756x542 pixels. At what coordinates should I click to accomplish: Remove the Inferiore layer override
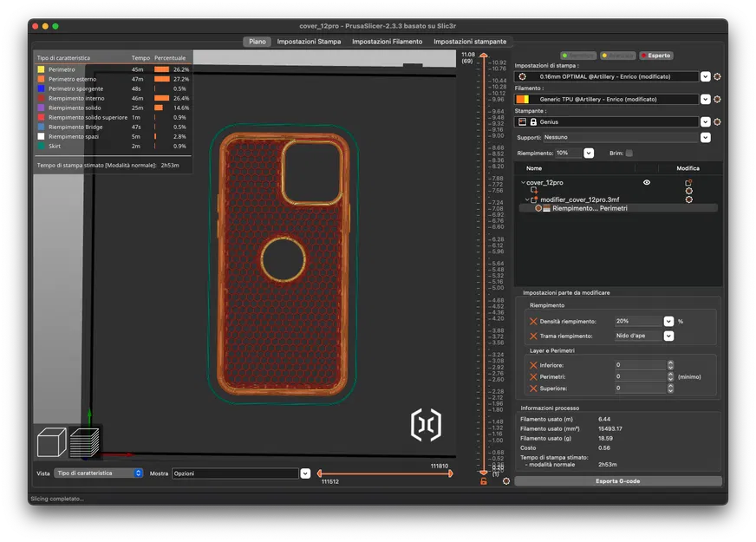pyautogui.click(x=533, y=365)
